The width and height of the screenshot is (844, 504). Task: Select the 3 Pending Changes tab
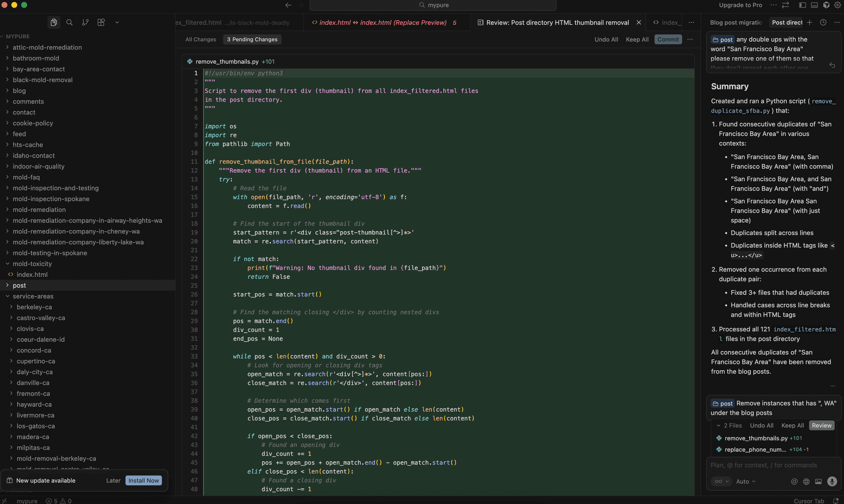click(x=252, y=39)
